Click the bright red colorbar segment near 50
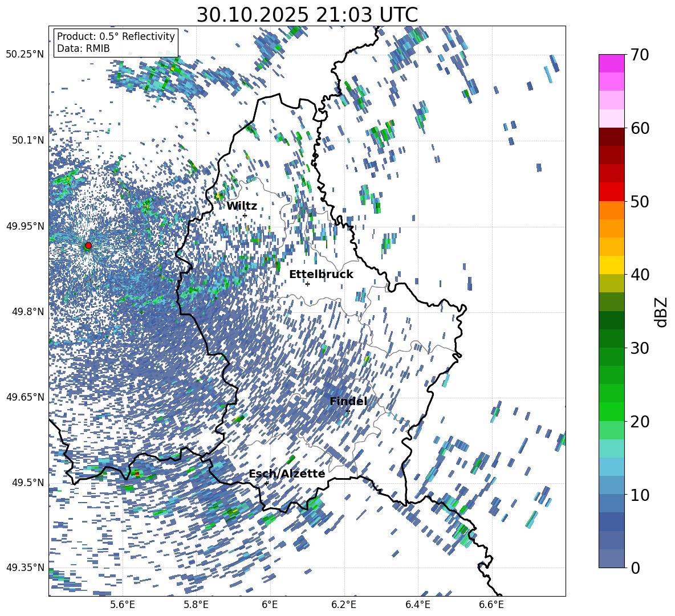This screenshot has width=675, height=616. click(611, 192)
